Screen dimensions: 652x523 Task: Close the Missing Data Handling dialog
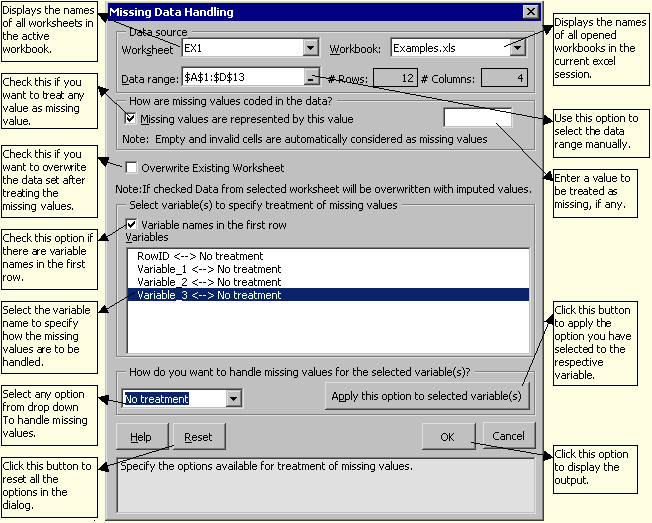[x=530, y=12]
